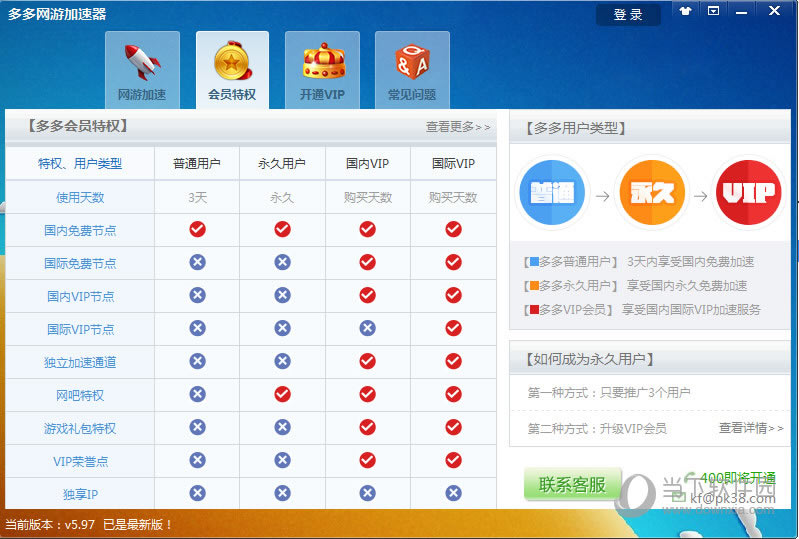
Task: Click the Q&A cube 常见问题 icon
Action: point(412,63)
